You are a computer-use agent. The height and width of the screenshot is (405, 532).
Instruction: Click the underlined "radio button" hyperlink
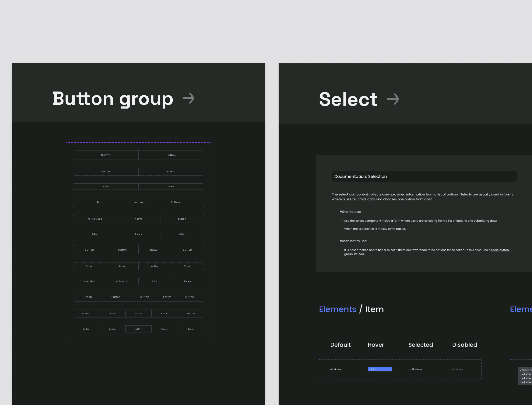tap(500, 250)
